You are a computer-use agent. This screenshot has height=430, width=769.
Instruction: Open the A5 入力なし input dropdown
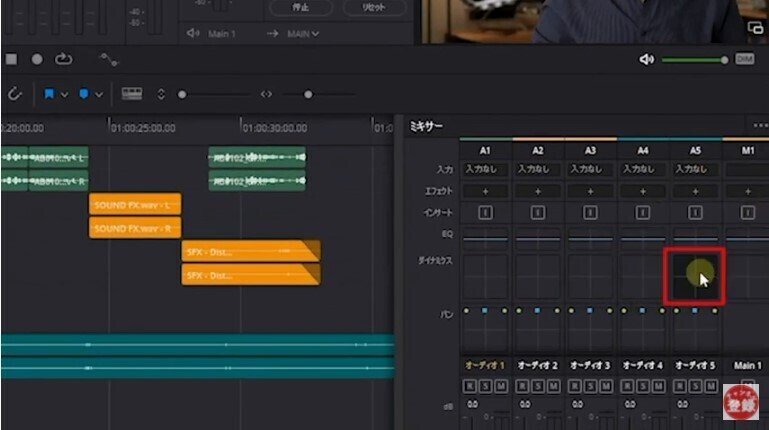point(695,169)
